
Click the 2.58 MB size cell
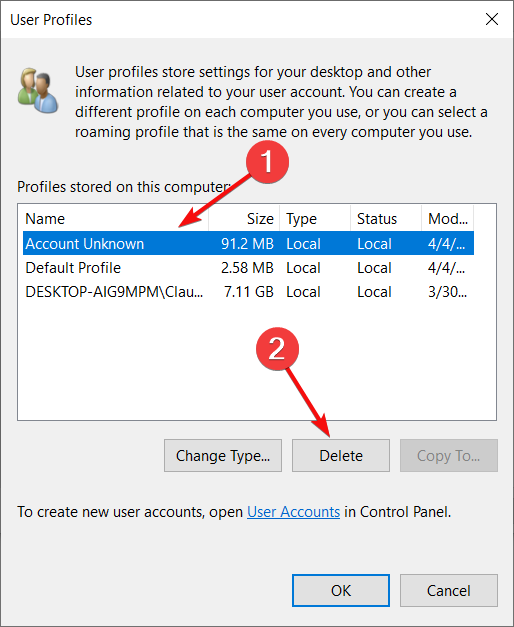[x=247, y=268]
